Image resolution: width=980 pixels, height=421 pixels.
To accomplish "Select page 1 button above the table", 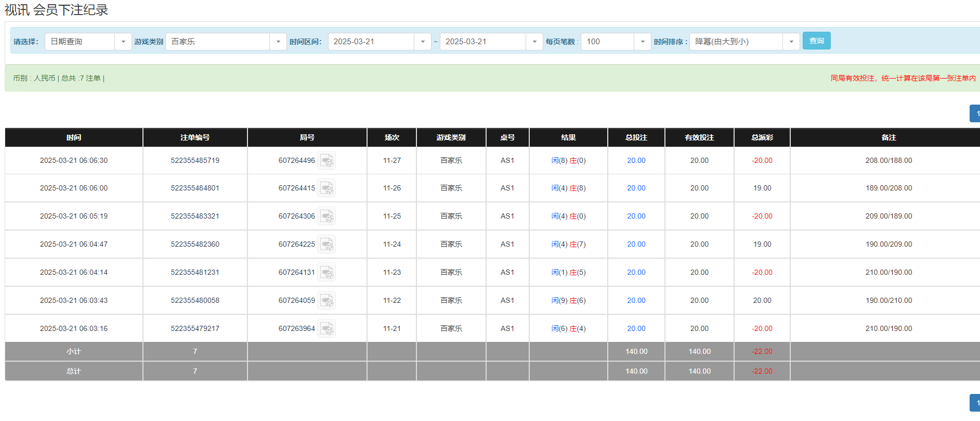I will 975,113.
